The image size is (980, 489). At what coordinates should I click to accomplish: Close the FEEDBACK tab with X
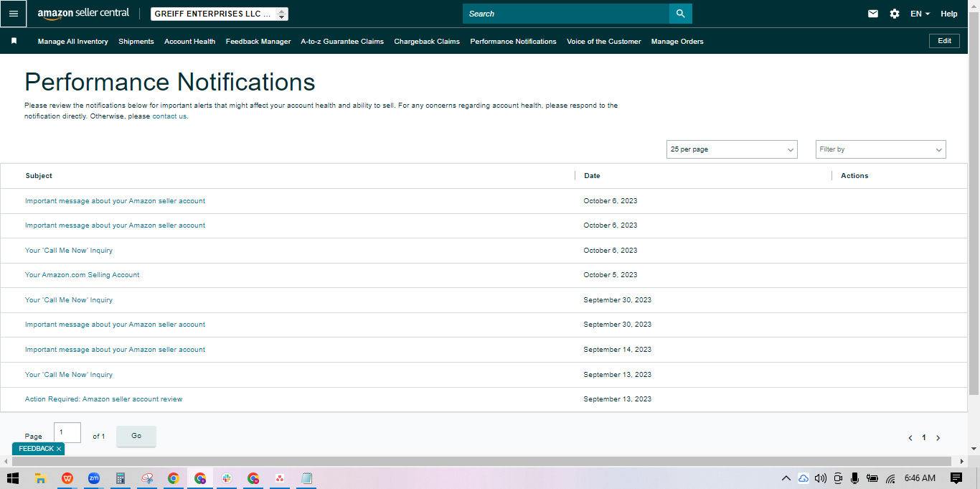pyautogui.click(x=59, y=449)
